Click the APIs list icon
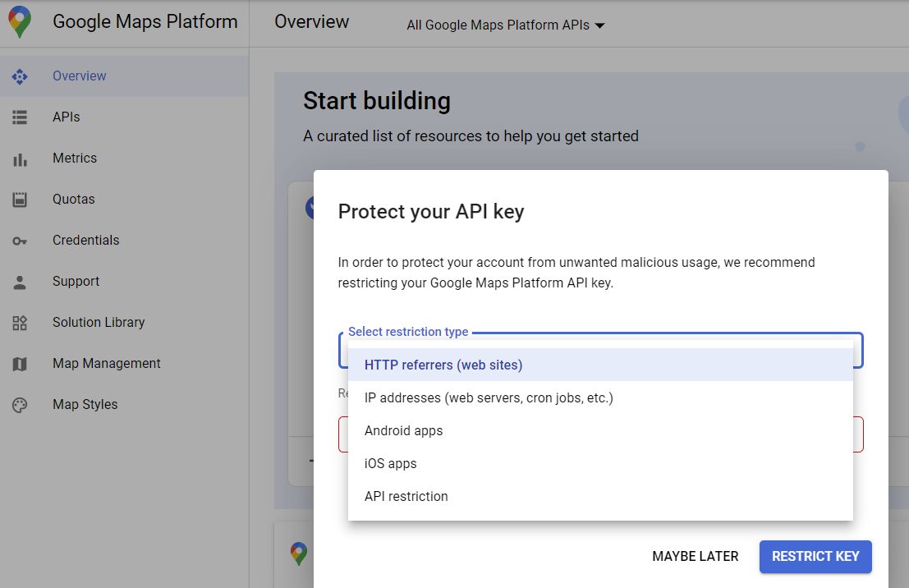Viewport: 909px width, 588px height. (x=20, y=117)
